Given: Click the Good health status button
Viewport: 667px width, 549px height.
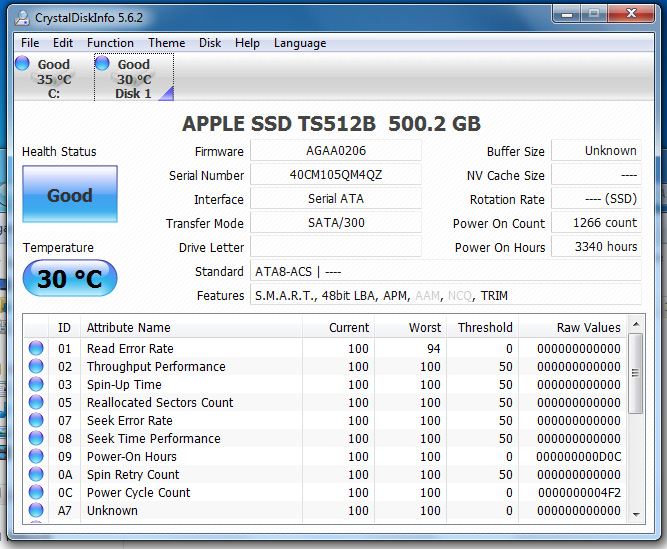Looking at the screenshot, I should click(x=70, y=194).
